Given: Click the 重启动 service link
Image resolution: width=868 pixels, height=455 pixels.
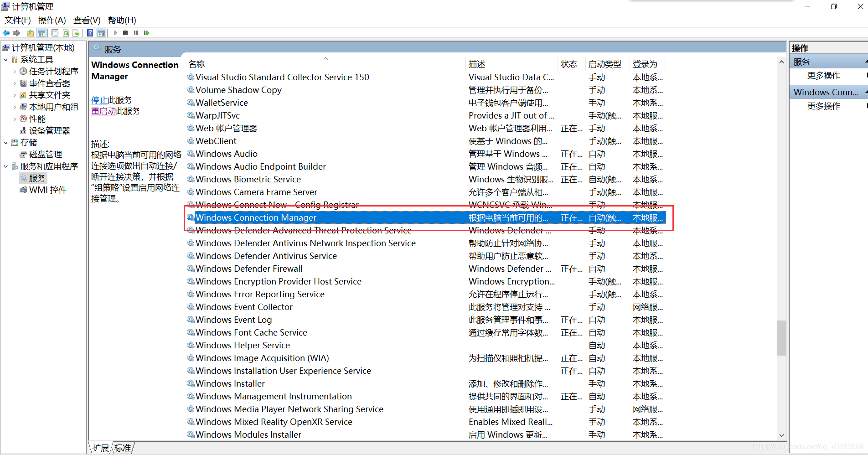Looking at the screenshot, I should click(103, 111).
